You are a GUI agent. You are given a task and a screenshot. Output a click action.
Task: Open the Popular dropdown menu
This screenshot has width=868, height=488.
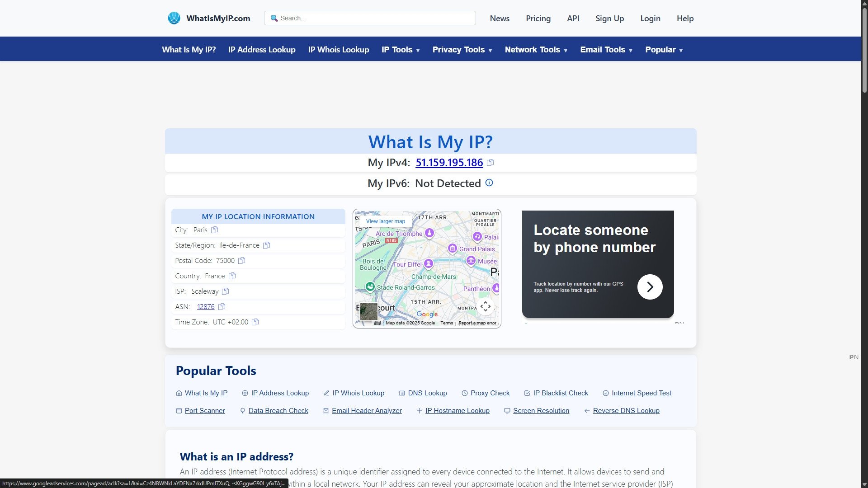pos(664,50)
